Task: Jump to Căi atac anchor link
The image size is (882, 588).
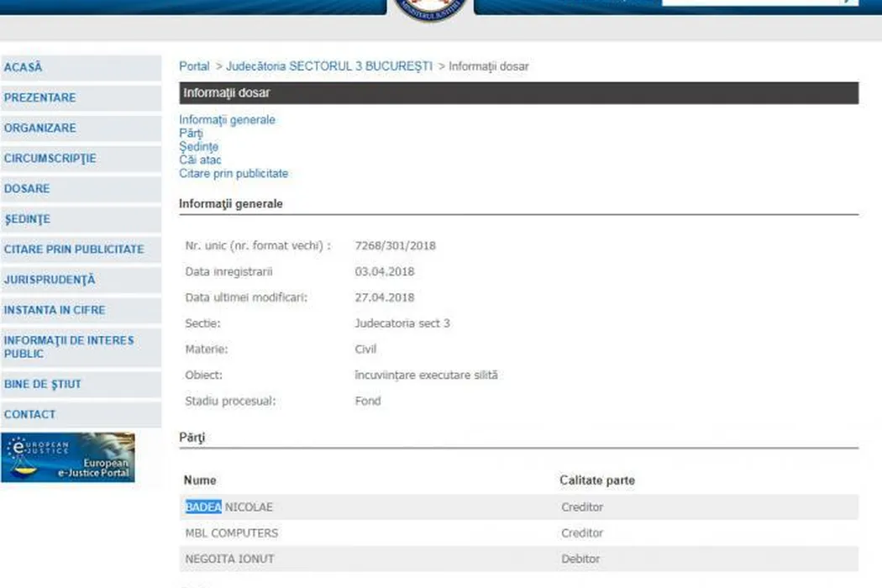Action: pos(200,160)
